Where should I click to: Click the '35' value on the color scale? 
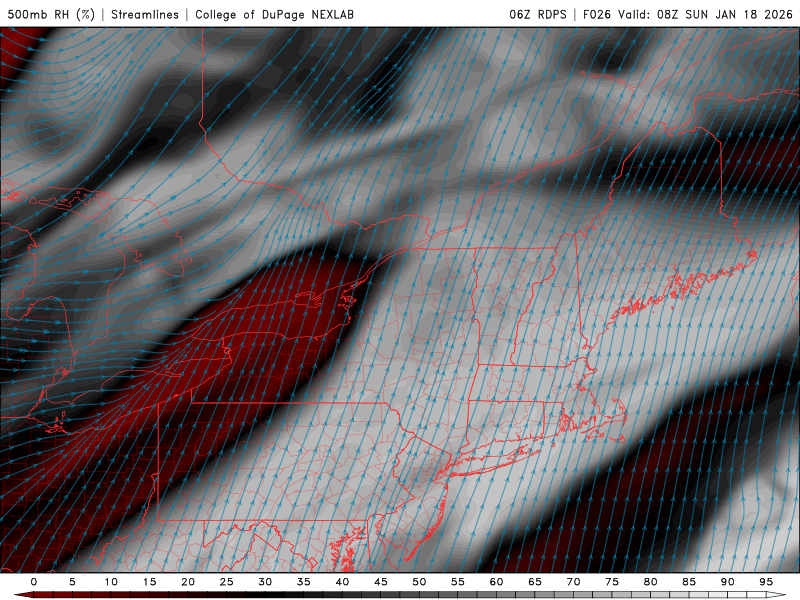click(304, 582)
